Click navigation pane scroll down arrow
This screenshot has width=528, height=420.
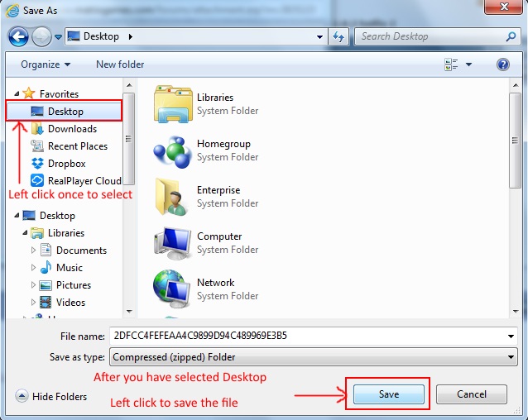[x=129, y=312]
